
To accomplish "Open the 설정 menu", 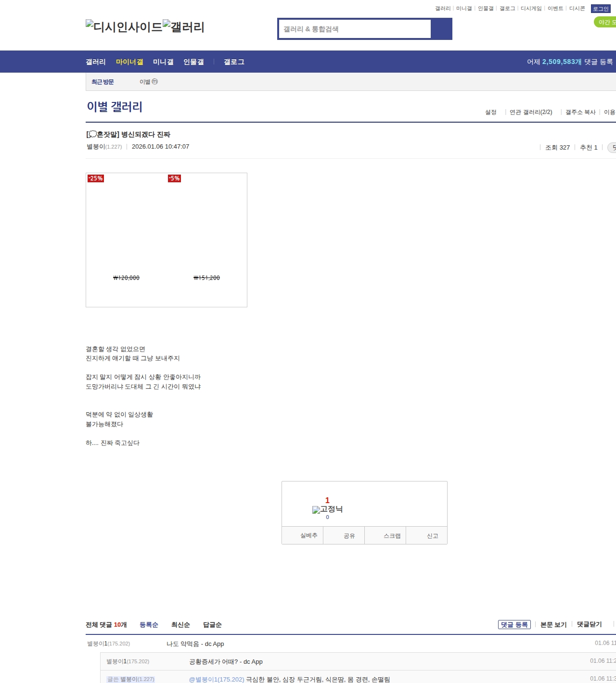I will point(490,112).
